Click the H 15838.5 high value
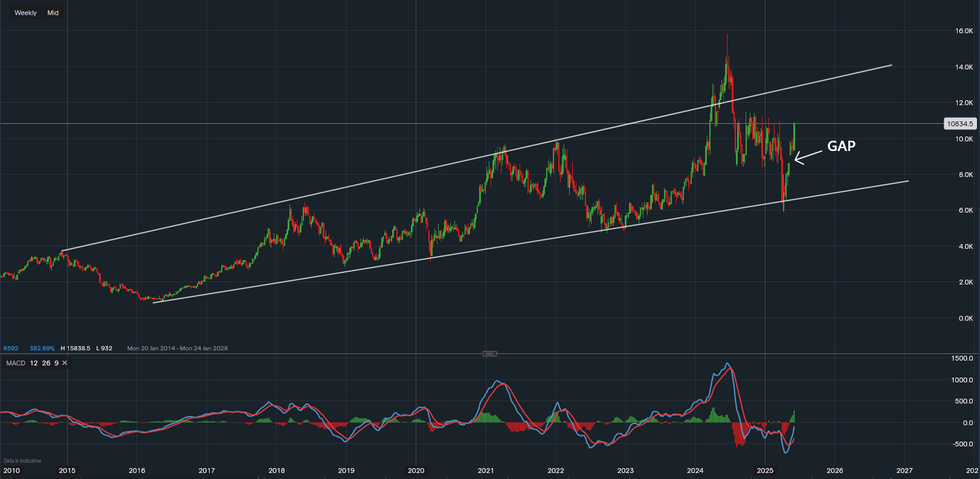Screen dimensions: 980x479 click(76, 349)
